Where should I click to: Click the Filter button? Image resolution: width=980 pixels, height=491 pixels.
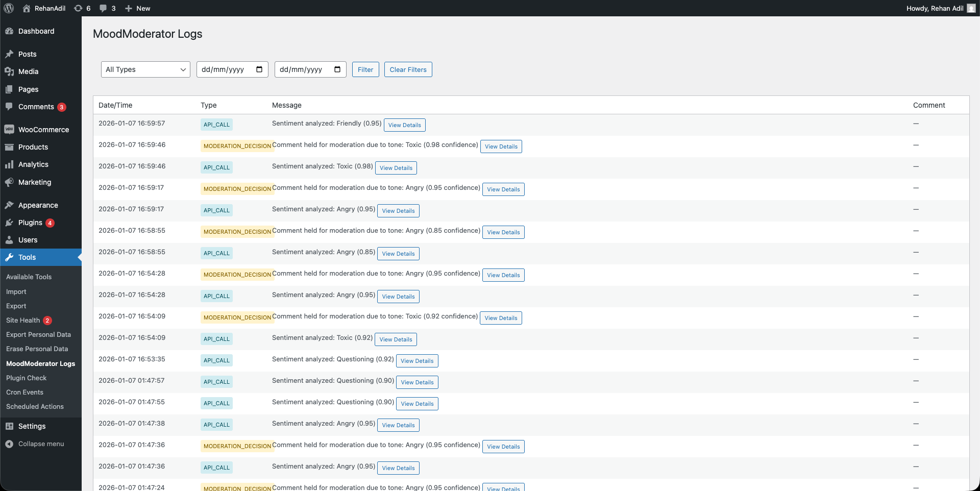pyautogui.click(x=365, y=69)
